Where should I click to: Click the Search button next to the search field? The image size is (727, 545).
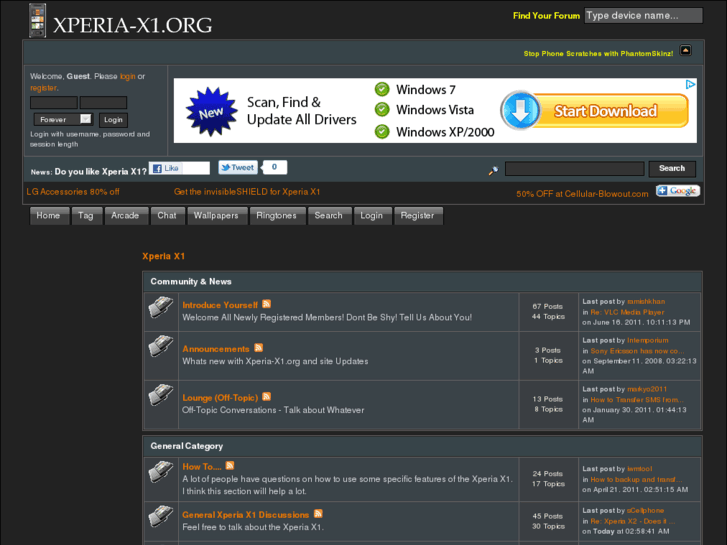click(x=672, y=168)
